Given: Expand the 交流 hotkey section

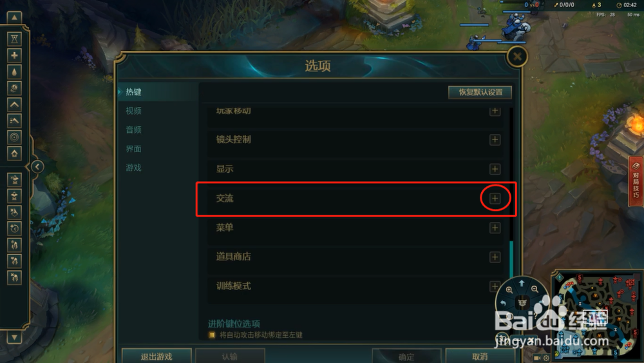Looking at the screenshot, I should 495,199.
